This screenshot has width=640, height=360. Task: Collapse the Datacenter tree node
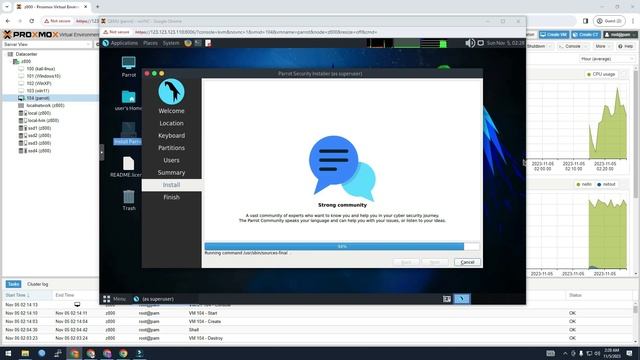click(x=6, y=54)
